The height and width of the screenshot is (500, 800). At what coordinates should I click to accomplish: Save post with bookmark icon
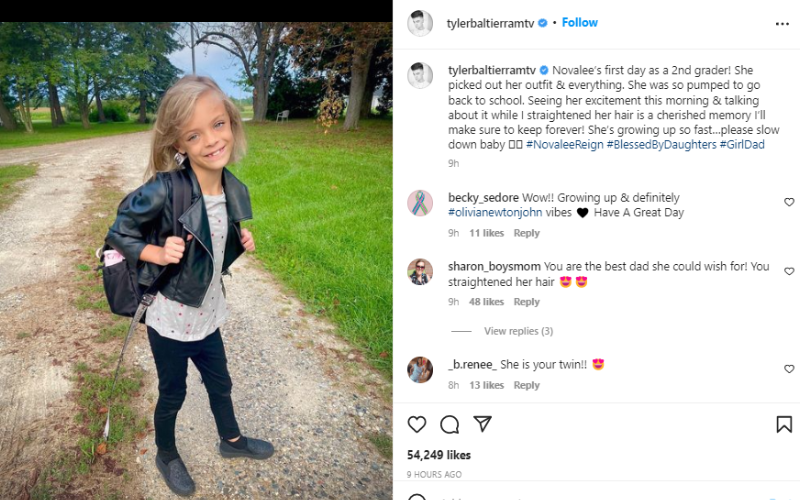pos(784,424)
